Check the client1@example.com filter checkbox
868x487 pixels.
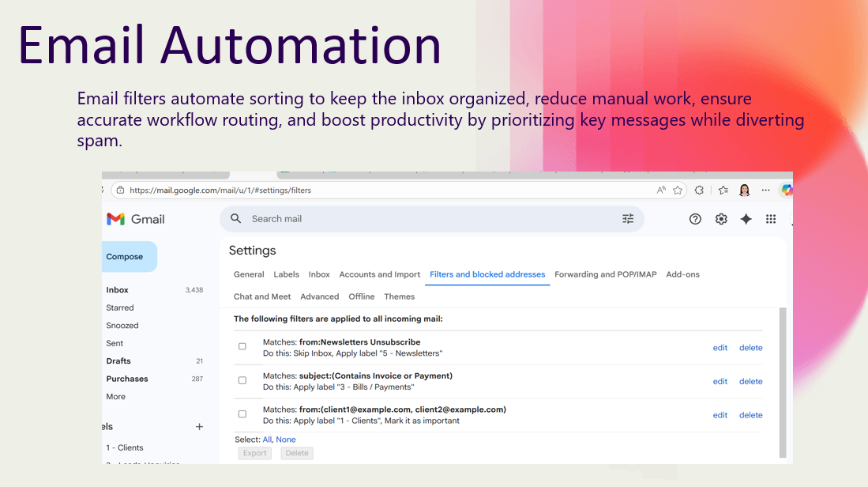[x=242, y=414]
